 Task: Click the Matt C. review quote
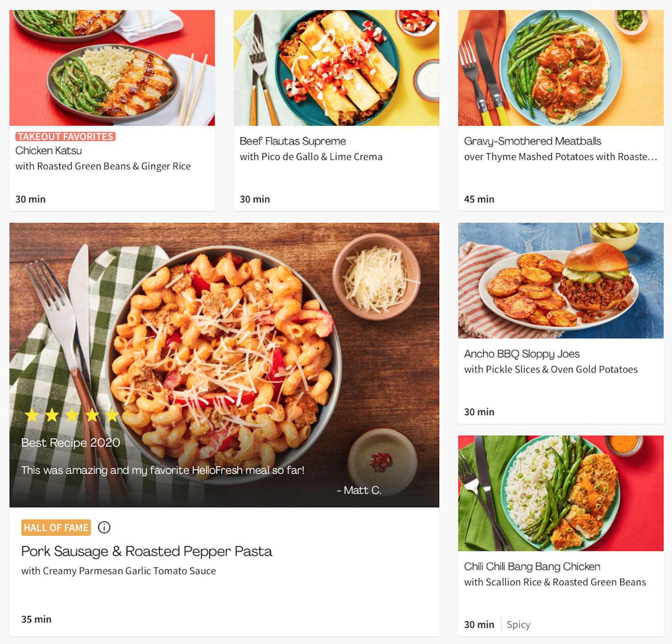pos(163,470)
